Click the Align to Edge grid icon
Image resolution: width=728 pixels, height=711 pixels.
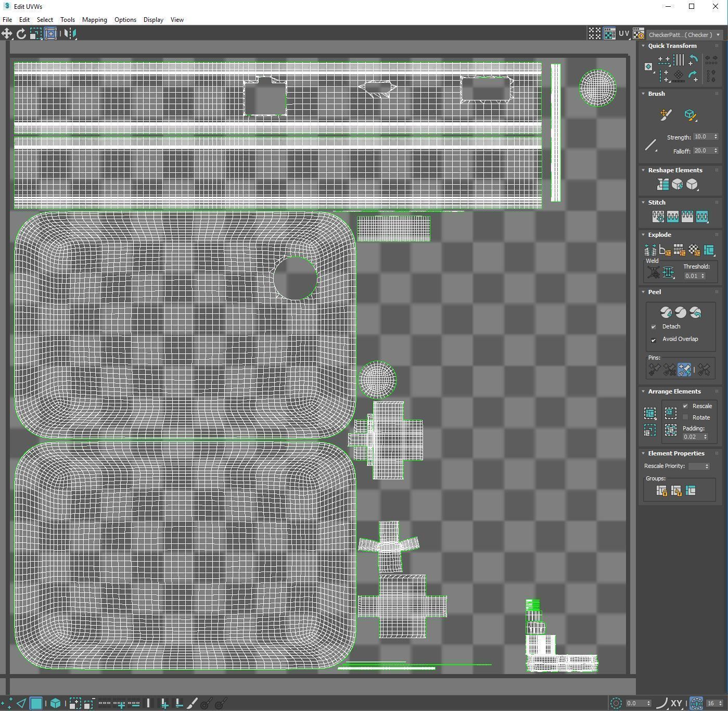tap(678, 76)
